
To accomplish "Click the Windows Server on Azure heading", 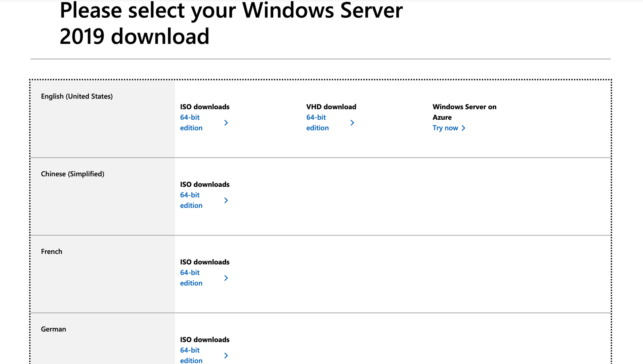I will [464, 112].
